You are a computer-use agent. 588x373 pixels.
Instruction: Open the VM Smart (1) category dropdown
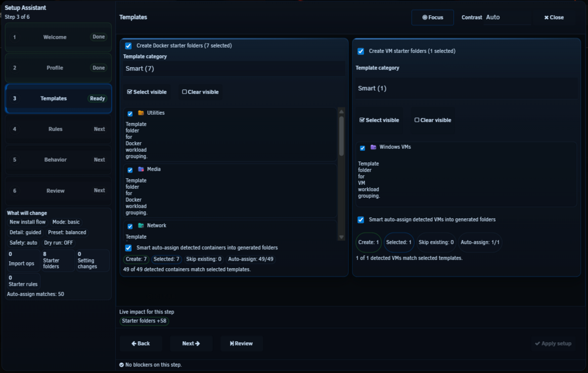tap(466, 89)
